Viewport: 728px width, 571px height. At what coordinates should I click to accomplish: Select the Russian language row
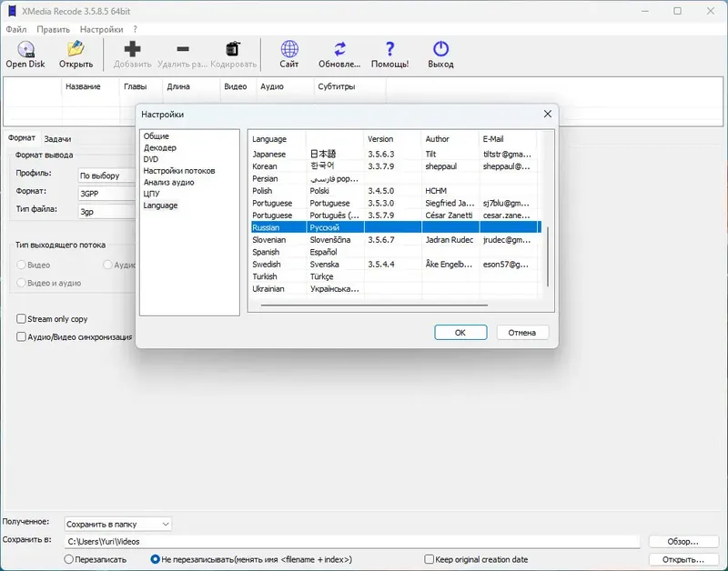[x=396, y=227]
